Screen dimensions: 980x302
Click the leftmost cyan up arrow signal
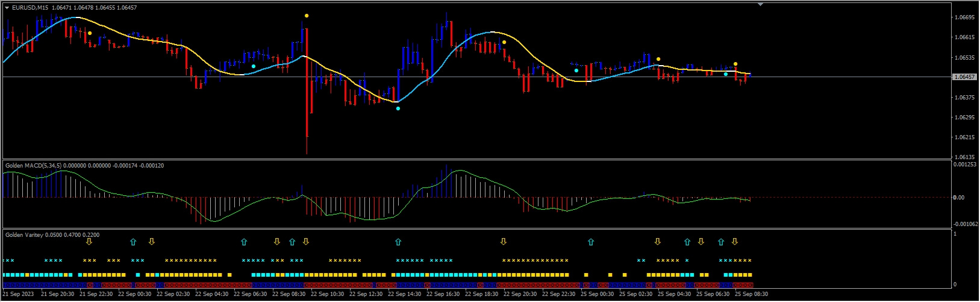point(134,242)
